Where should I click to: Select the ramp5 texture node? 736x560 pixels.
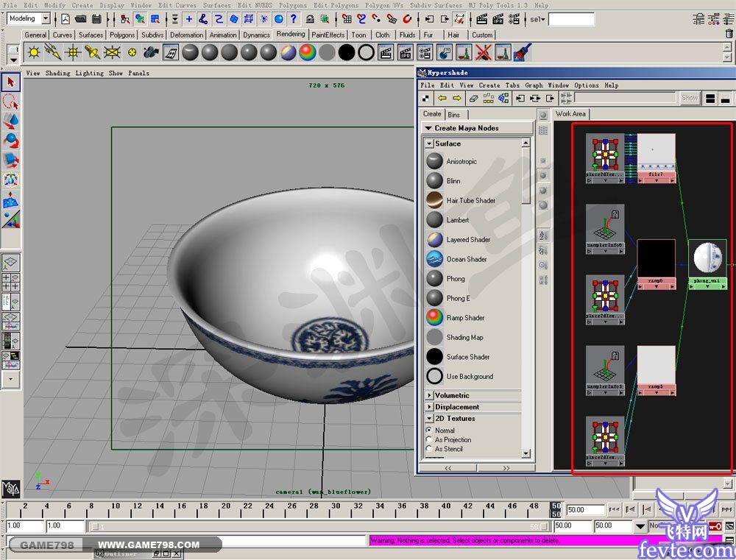click(657, 371)
